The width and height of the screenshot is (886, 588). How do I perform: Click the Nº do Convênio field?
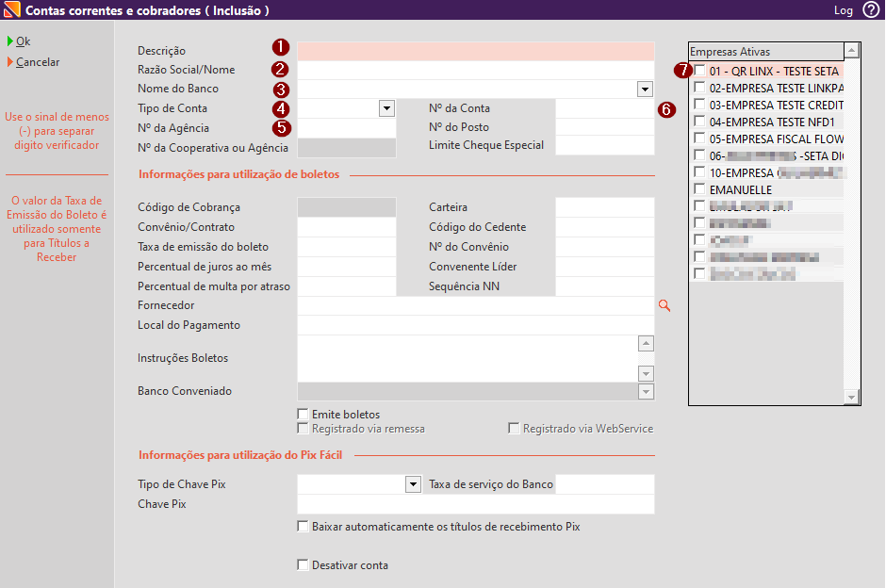(x=604, y=247)
